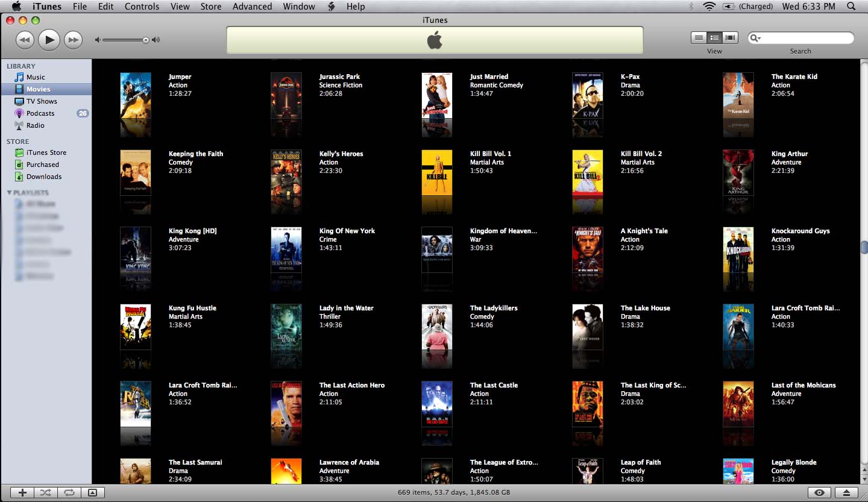Click the eject disc button

coord(846,492)
